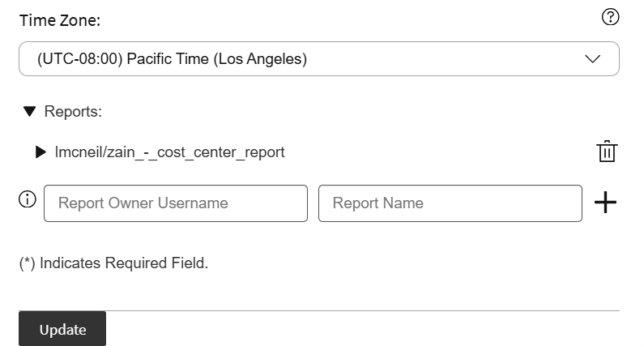This screenshot has width=644, height=346.
Task: Click the Time Zone label
Action: tap(60, 20)
